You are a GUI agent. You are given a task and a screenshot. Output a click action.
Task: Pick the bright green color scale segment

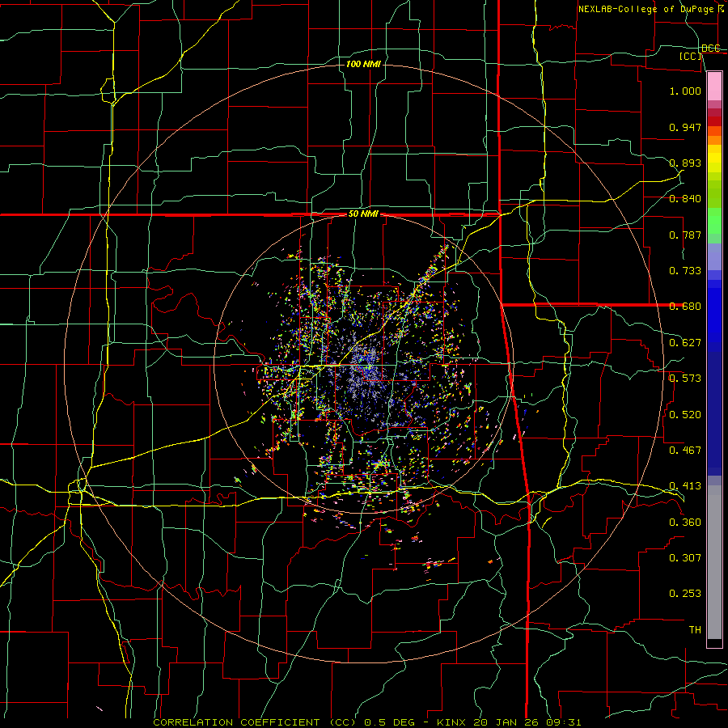pos(714,221)
